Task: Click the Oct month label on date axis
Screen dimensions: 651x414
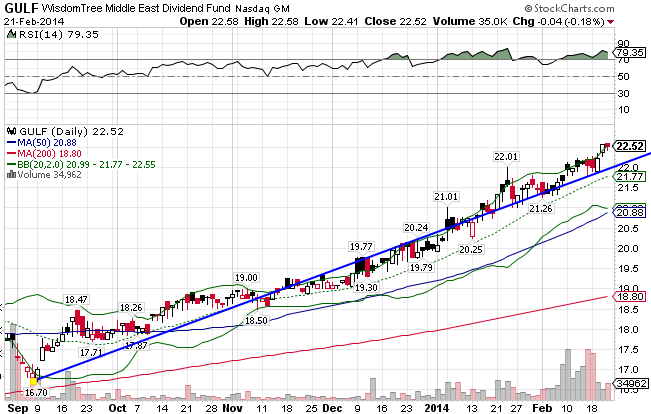Action: point(117,408)
